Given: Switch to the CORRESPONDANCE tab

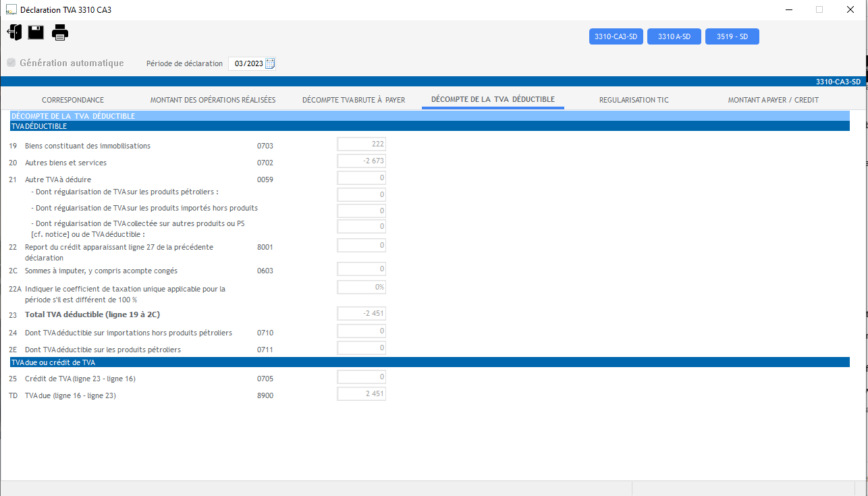Looking at the screenshot, I should (x=73, y=100).
